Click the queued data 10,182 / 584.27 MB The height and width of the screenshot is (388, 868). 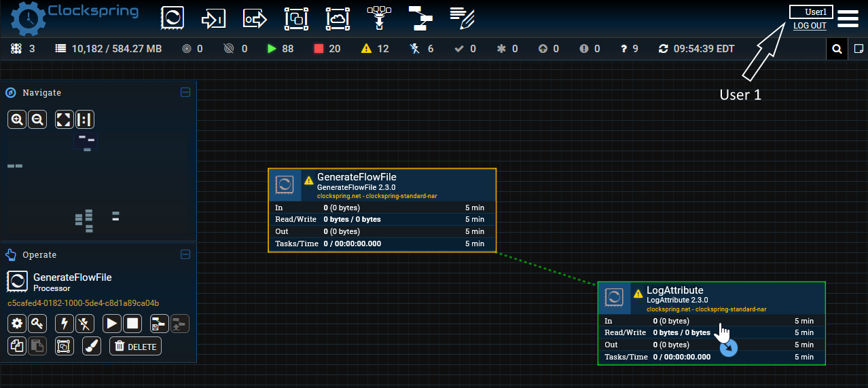pyautogui.click(x=109, y=49)
